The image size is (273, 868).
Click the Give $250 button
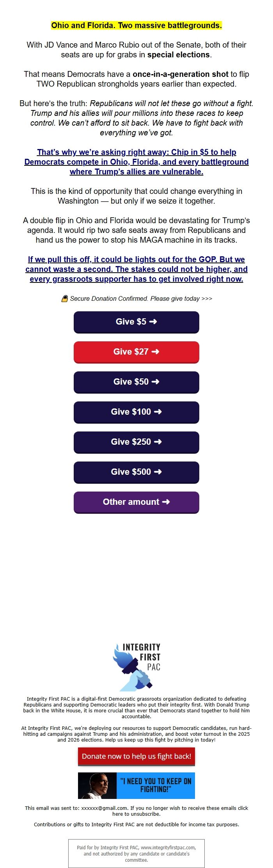click(136, 442)
